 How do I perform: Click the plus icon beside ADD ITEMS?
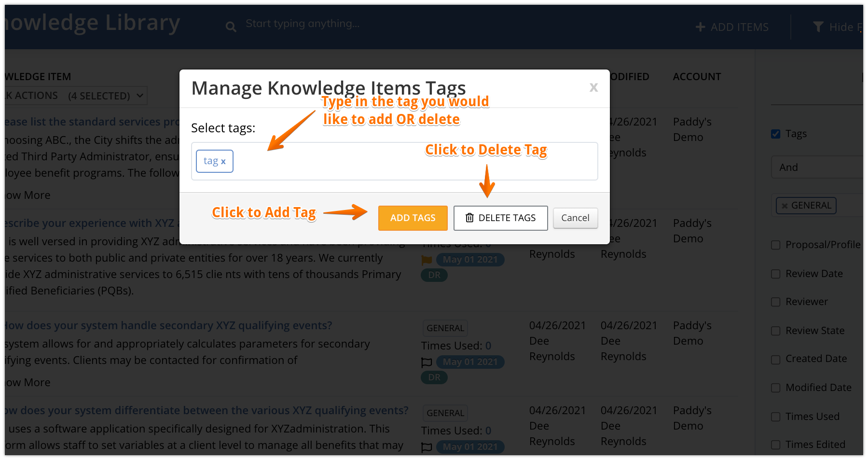coord(700,27)
